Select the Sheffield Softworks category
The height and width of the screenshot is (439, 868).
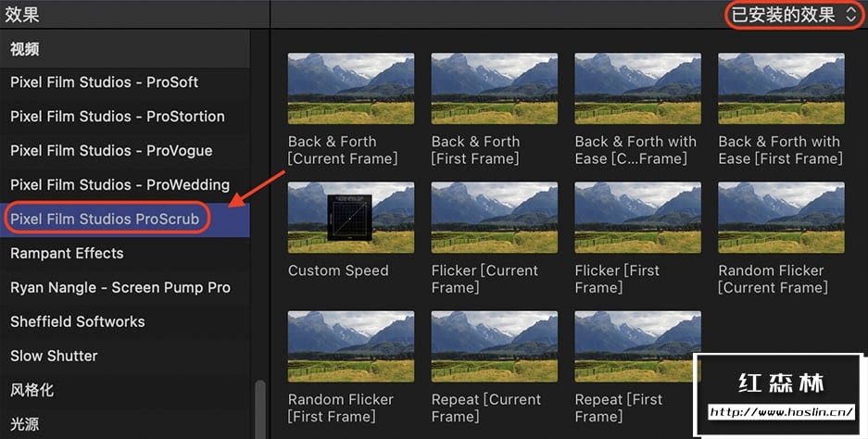tap(124, 321)
